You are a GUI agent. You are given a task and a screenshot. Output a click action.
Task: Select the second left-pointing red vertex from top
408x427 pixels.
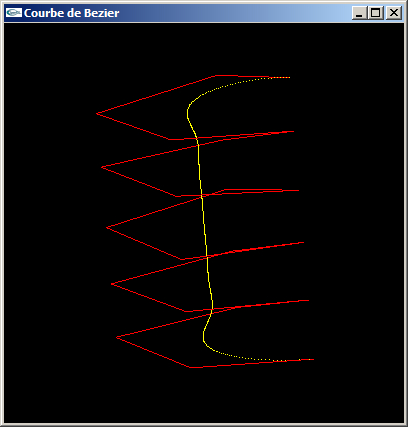click(x=102, y=167)
